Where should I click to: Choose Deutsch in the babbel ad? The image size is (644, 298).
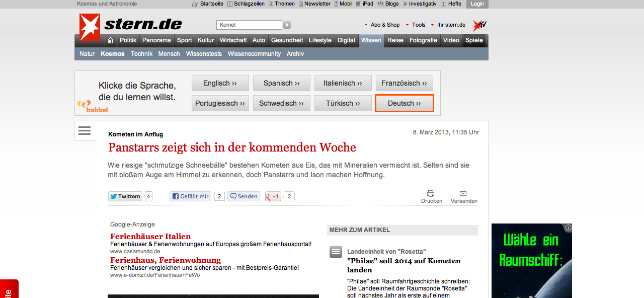click(404, 103)
